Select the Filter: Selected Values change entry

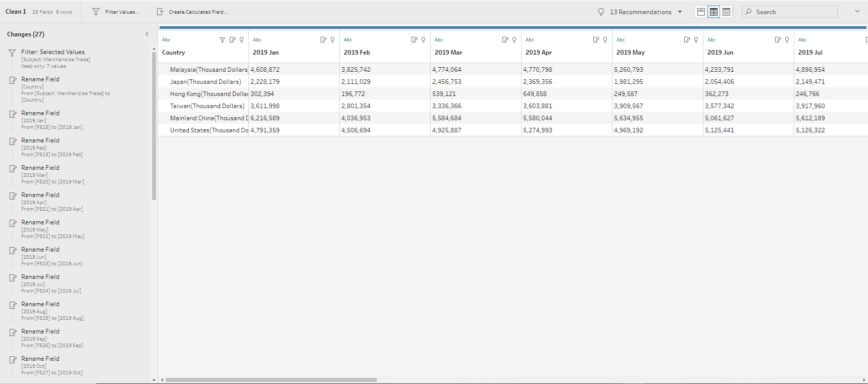(53, 52)
